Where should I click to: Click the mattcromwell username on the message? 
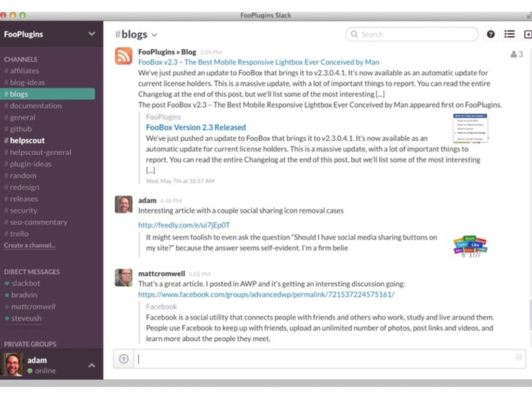[x=162, y=273]
